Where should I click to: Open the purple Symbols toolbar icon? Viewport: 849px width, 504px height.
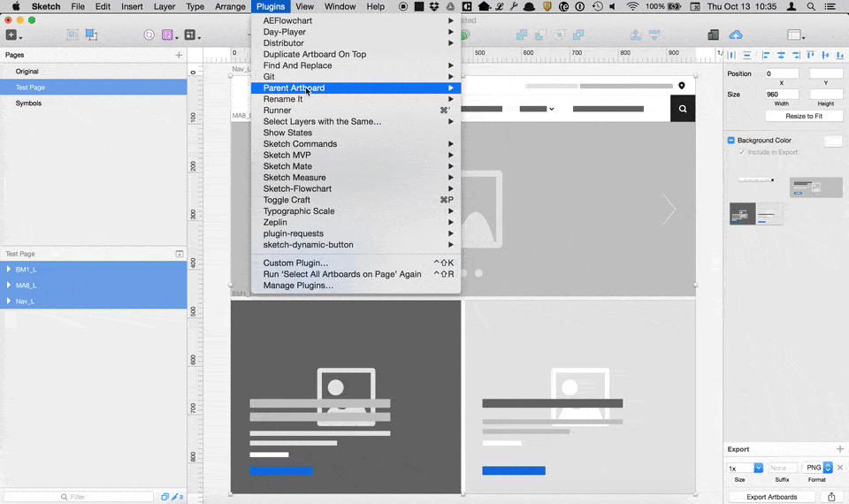pyautogui.click(x=167, y=35)
